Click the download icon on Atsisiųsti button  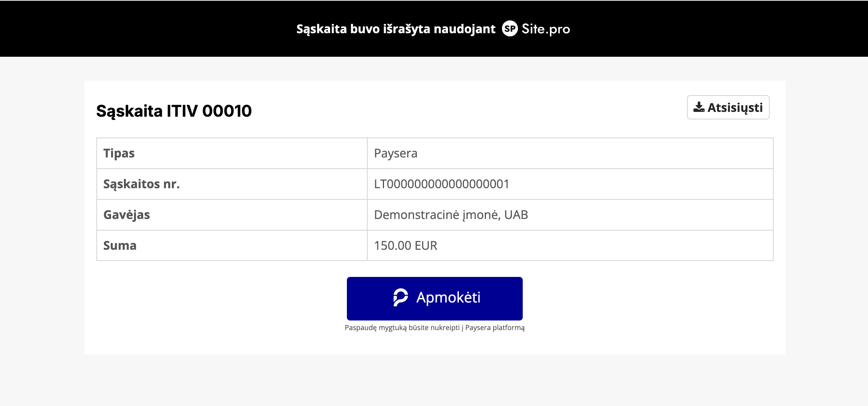click(699, 107)
